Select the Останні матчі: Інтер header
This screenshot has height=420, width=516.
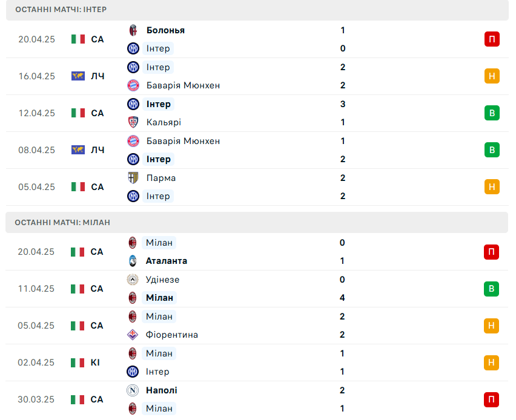[257, 10]
